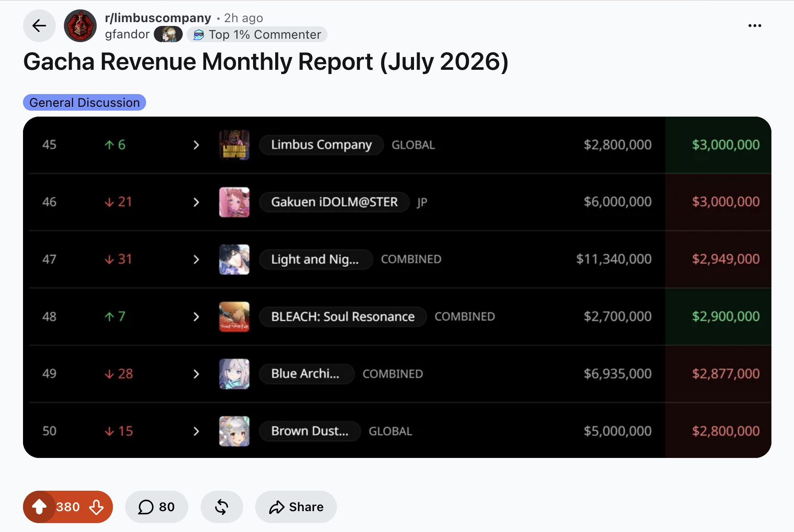The width and height of the screenshot is (794, 532).
Task: Select the Limbus Company name pill
Action: pyautogui.click(x=322, y=145)
